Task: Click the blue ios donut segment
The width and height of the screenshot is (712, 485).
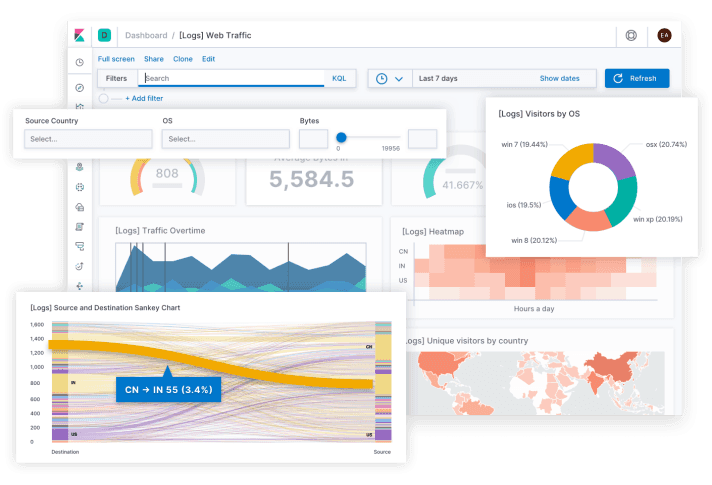Action: (559, 197)
